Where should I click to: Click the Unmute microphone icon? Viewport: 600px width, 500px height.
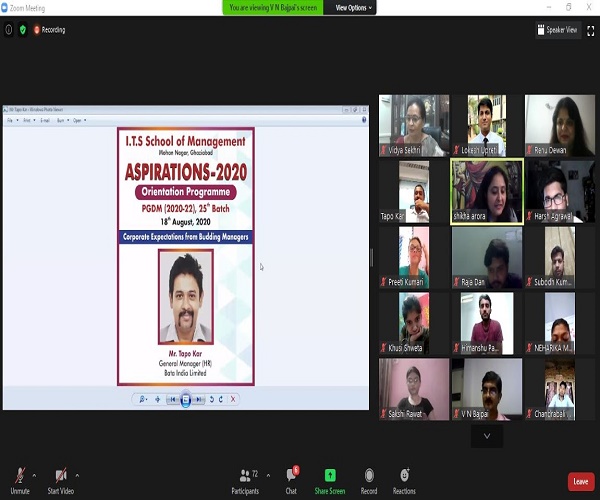pos(20,476)
